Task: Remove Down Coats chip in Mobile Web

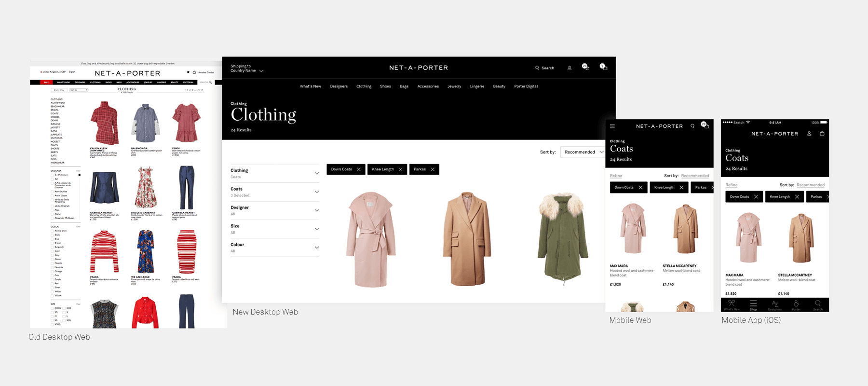Action: [640, 187]
